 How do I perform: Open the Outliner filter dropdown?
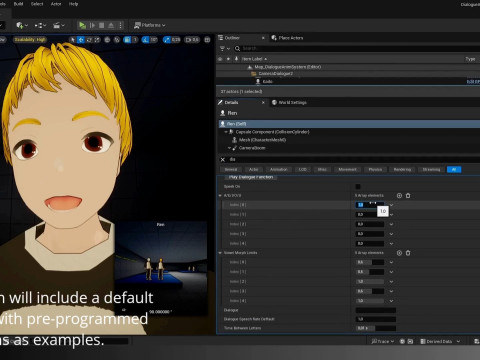pyautogui.click(x=225, y=49)
